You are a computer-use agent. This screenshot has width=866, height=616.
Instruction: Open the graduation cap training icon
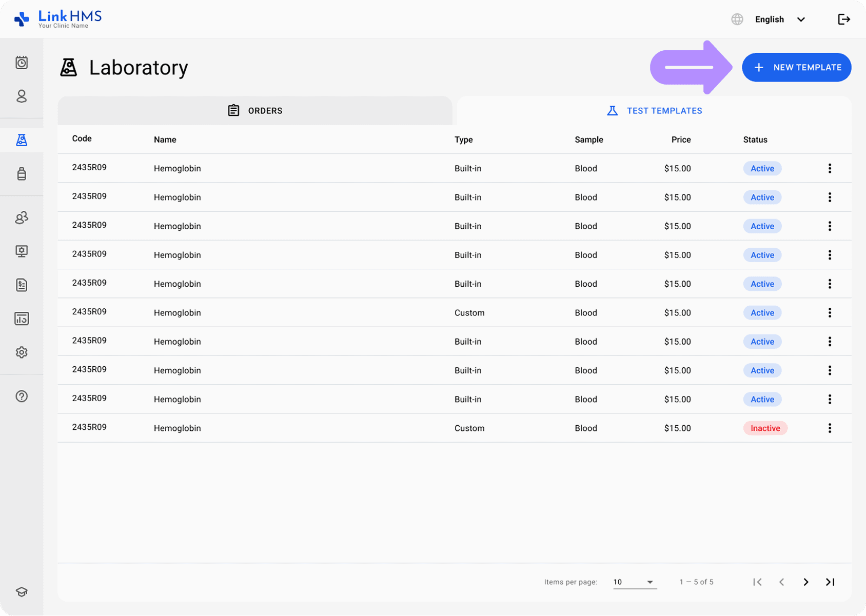point(22,592)
